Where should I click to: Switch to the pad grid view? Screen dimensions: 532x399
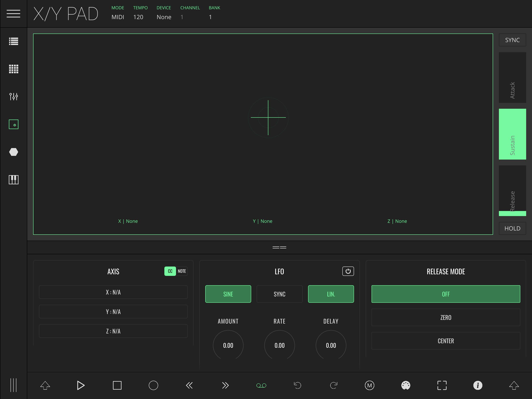coord(13,69)
